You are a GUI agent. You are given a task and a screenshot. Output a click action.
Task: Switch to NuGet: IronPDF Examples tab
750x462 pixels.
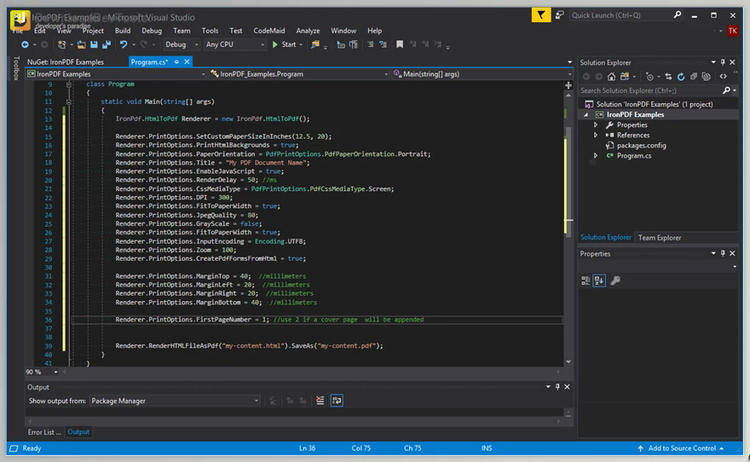(x=65, y=62)
